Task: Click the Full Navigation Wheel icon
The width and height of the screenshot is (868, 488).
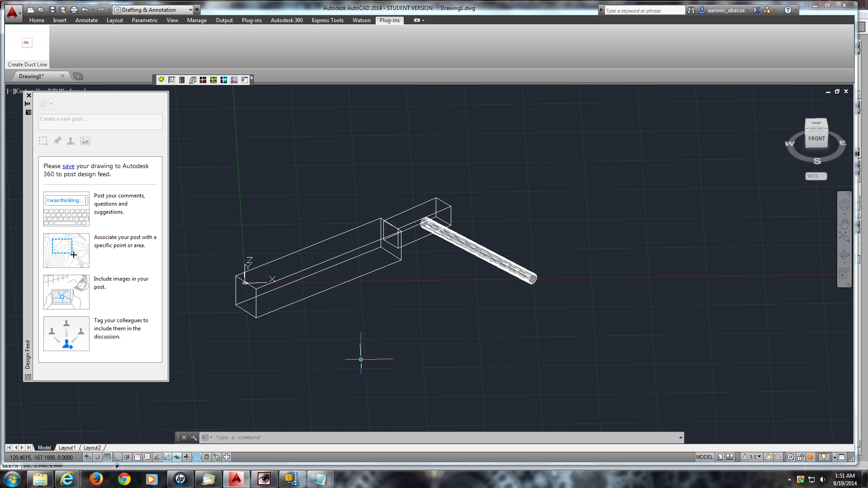Action: point(844,205)
